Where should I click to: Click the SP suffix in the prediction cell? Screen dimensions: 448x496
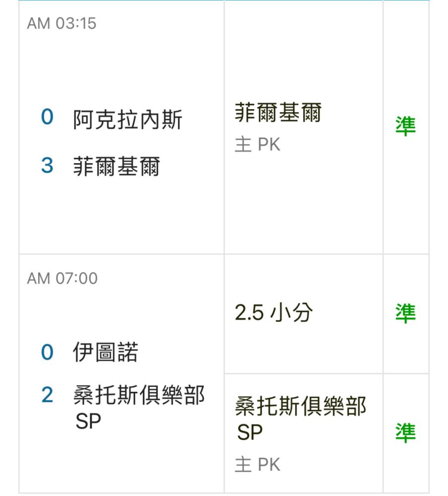250,432
